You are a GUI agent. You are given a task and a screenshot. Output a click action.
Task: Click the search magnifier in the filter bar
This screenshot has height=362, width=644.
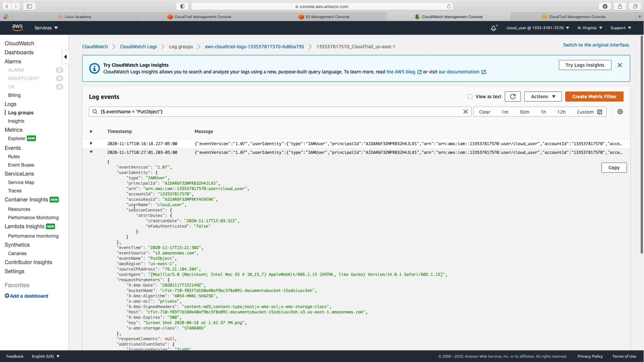(x=95, y=112)
